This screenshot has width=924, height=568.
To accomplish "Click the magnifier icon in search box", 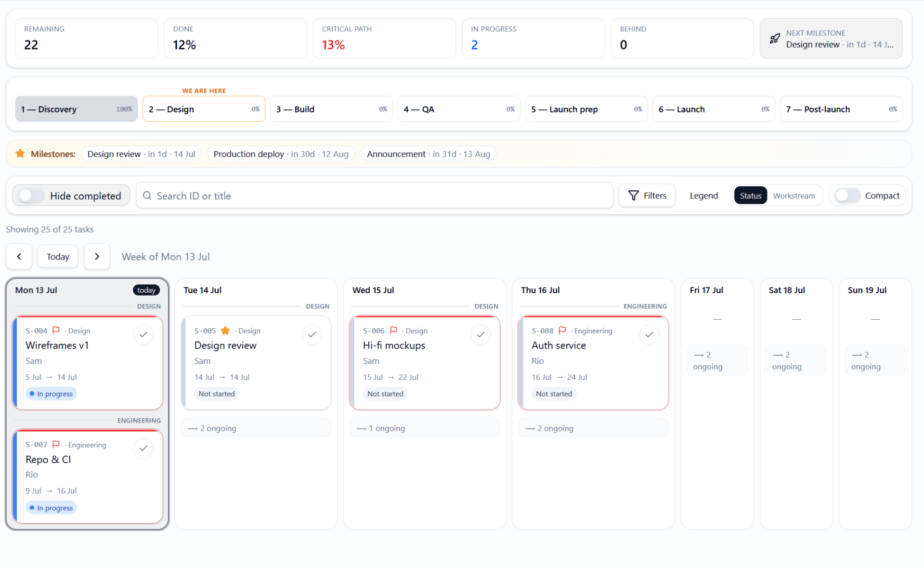I will [x=147, y=195].
